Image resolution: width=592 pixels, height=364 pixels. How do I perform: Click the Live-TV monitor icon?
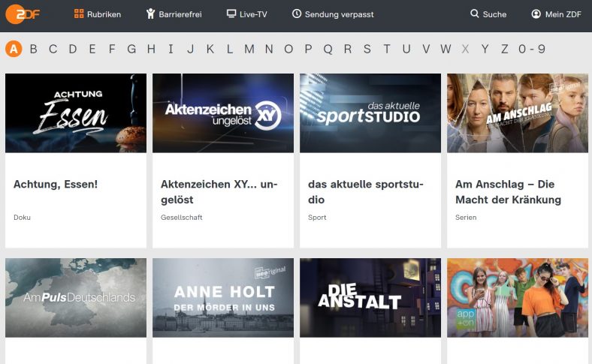pos(231,14)
